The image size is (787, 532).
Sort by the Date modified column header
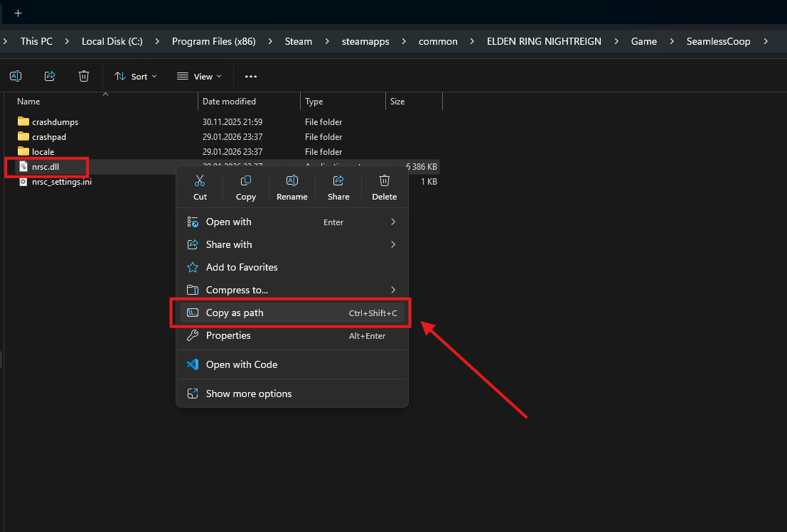coord(229,102)
